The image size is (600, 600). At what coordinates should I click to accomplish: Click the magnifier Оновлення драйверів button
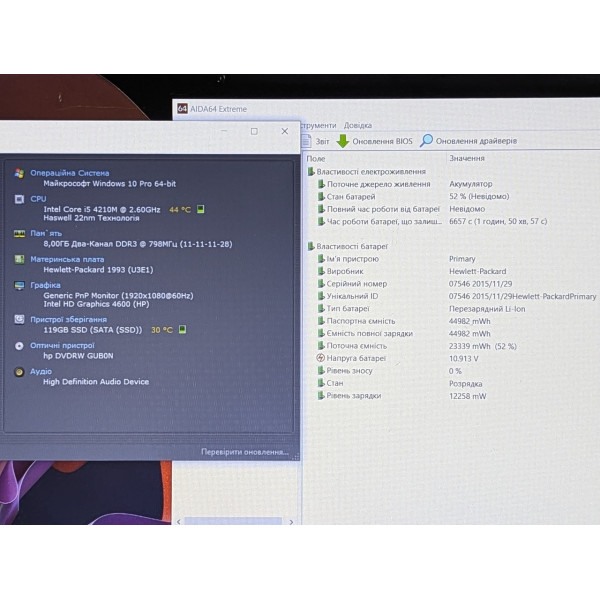tap(468, 141)
